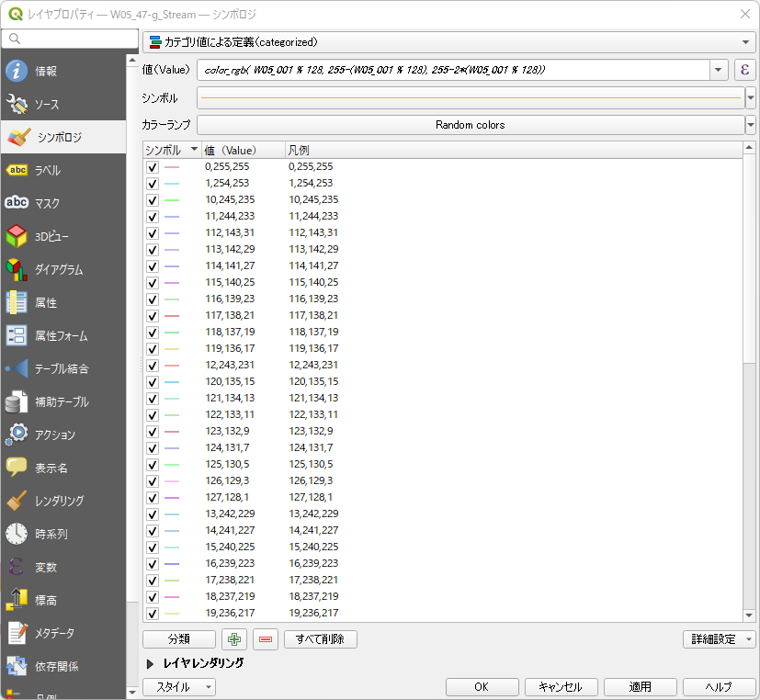Toggle the 127,128,1 category checkbox
The height and width of the screenshot is (700, 760).
pos(153,498)
